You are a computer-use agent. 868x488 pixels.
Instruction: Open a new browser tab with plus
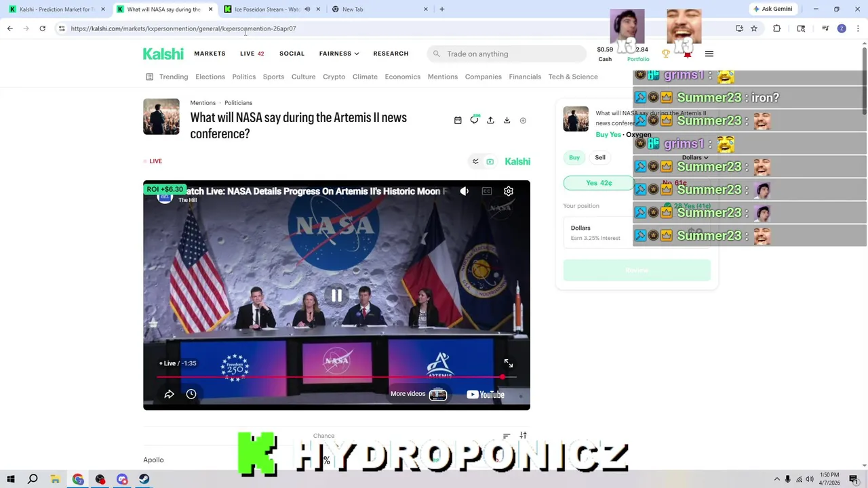coord(442,9)
